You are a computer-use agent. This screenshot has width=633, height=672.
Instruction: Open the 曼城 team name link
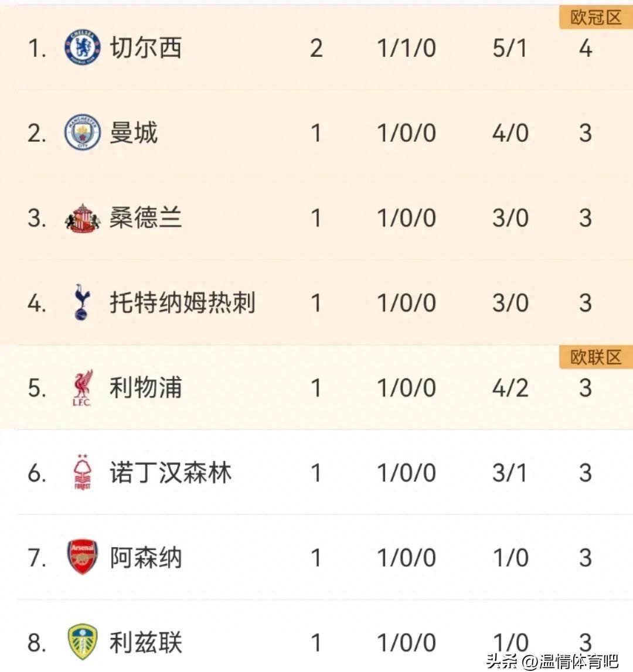click(x=134, y=132)
